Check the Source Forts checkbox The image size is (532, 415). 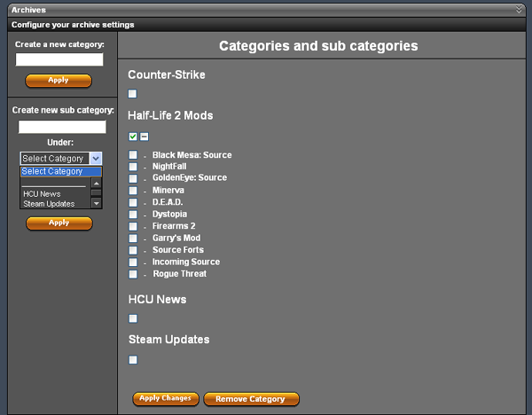coord(133,250)
